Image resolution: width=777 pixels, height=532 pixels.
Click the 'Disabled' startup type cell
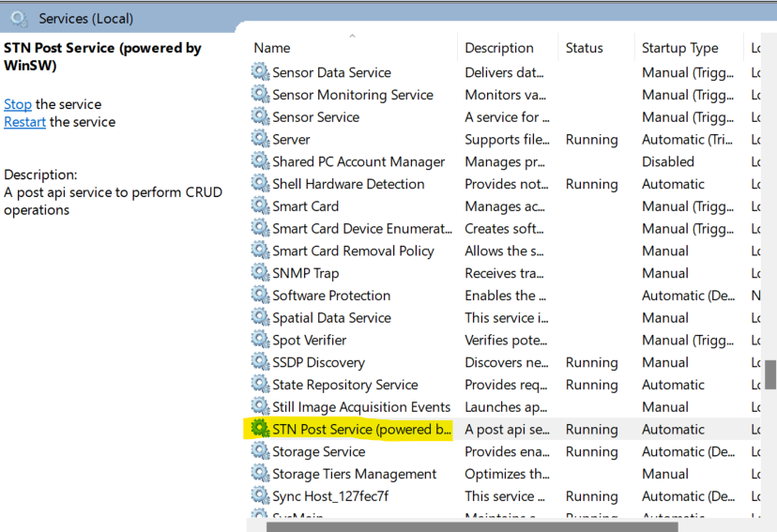point(667,162)
